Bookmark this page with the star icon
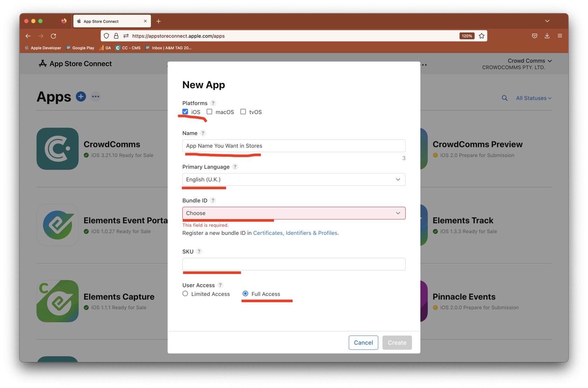The height and width of the screenshot is (388, 588). [x=482, y=36]
